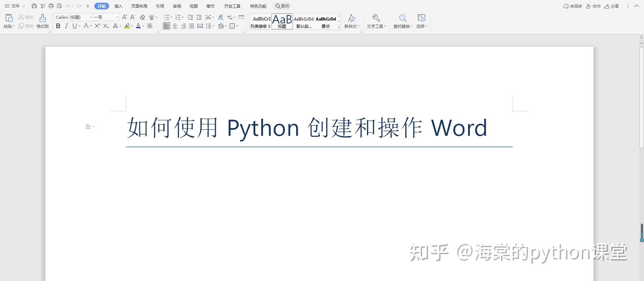Activate the 格式刷 format painter
Image resolution: width=644 pixels, height=281 pixels.
(43, 21)
